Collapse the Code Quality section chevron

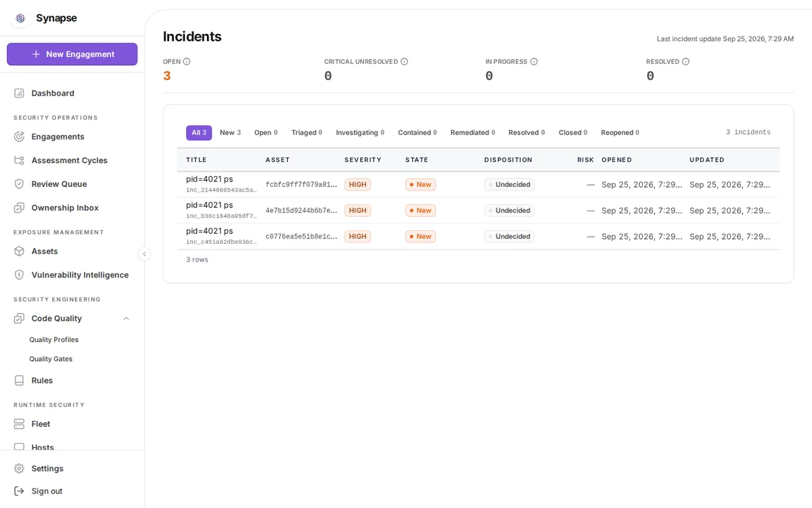point(126,318)
